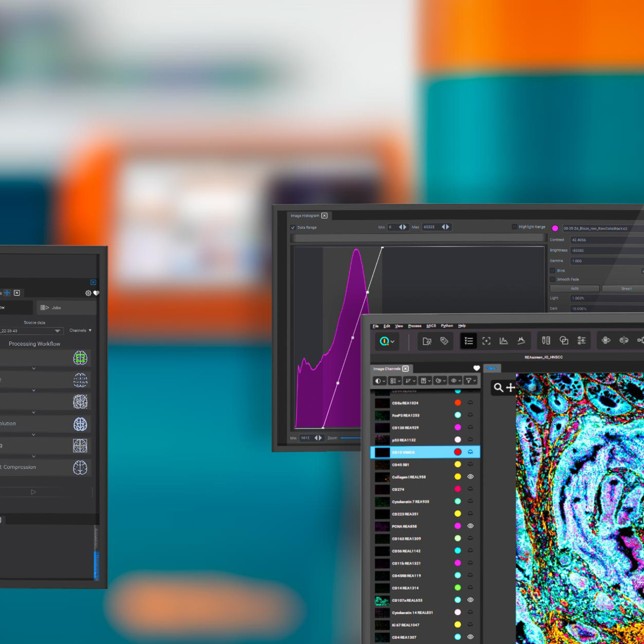Open the Channels dropdown in workflow panel
The height and width of the screenshot is (644, 644).
(80, 330)
